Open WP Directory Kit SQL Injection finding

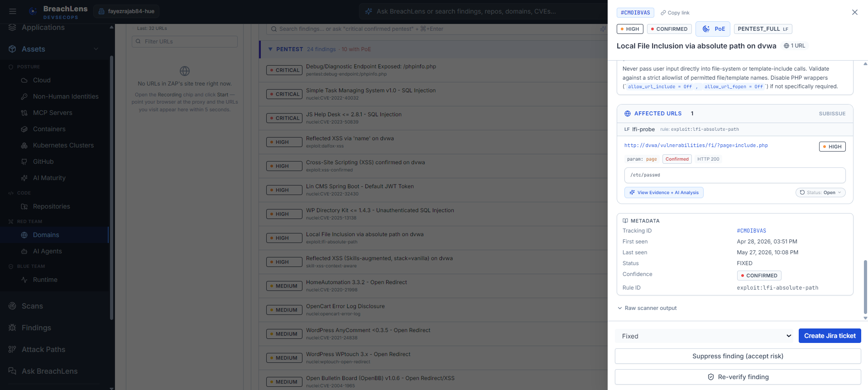pos(433,214)
